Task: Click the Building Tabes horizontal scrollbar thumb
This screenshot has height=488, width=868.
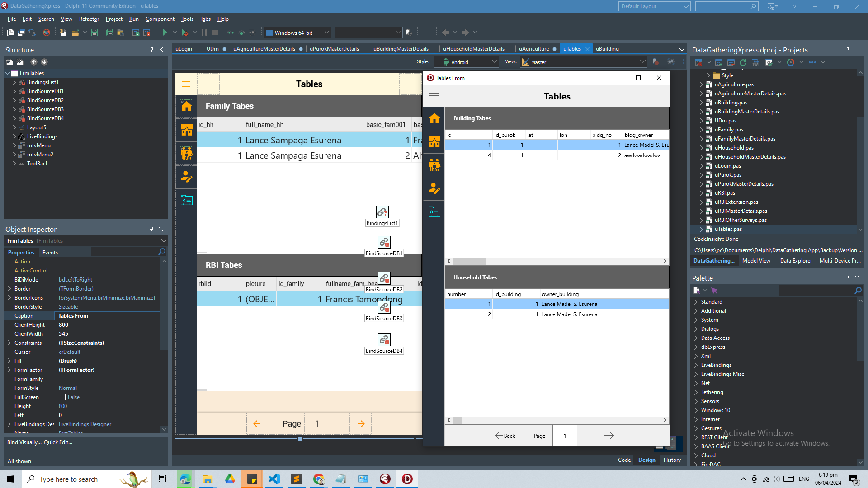Action: (469, 261)
